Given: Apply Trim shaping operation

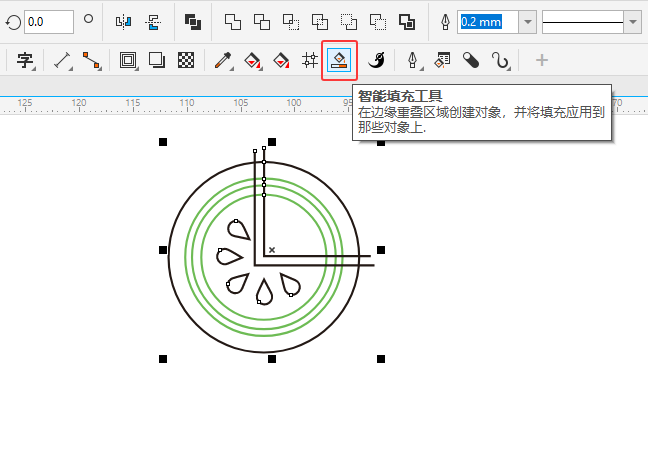Looking at the screenshot, I should tap(262, 22).
